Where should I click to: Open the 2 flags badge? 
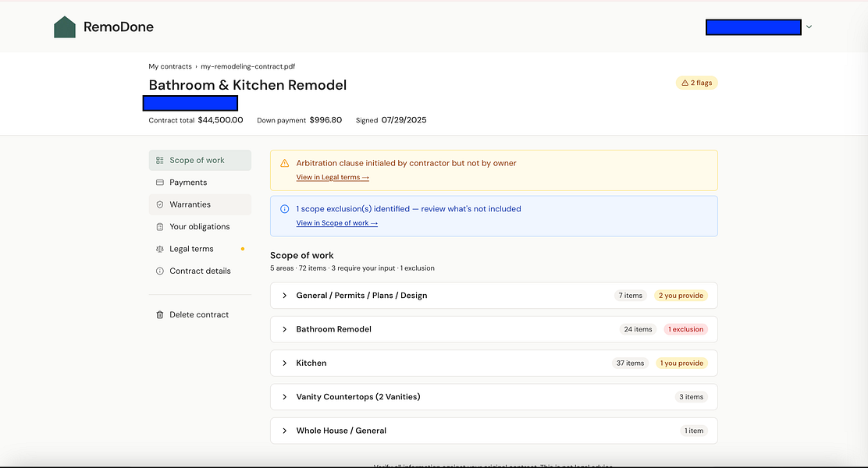coord(696,83)
